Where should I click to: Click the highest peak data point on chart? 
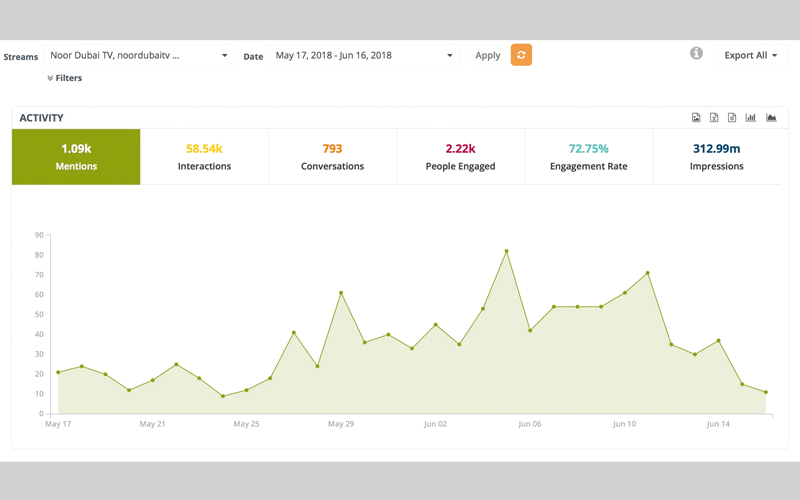[506, 251]
